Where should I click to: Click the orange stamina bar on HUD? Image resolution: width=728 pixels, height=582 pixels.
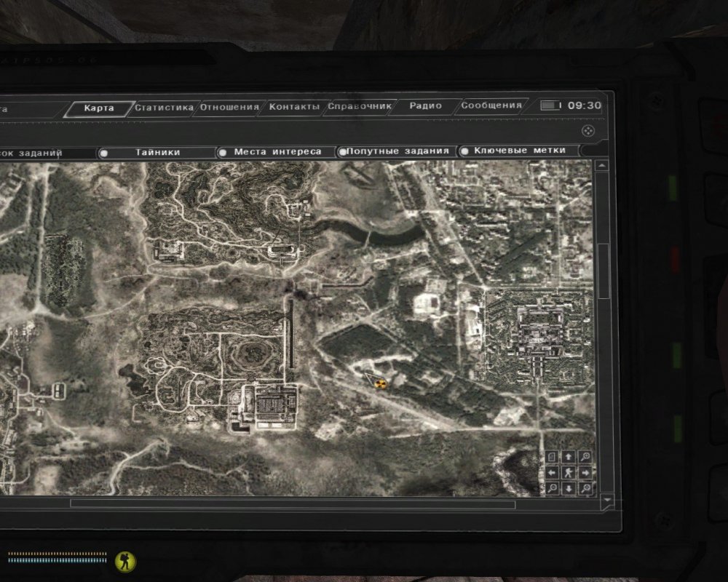[x=57, y=554]
